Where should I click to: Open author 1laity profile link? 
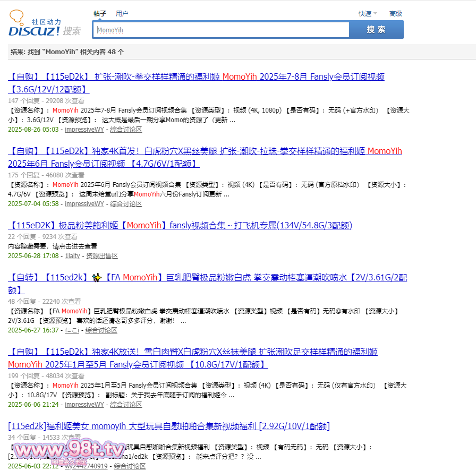[x=72, y=256]
